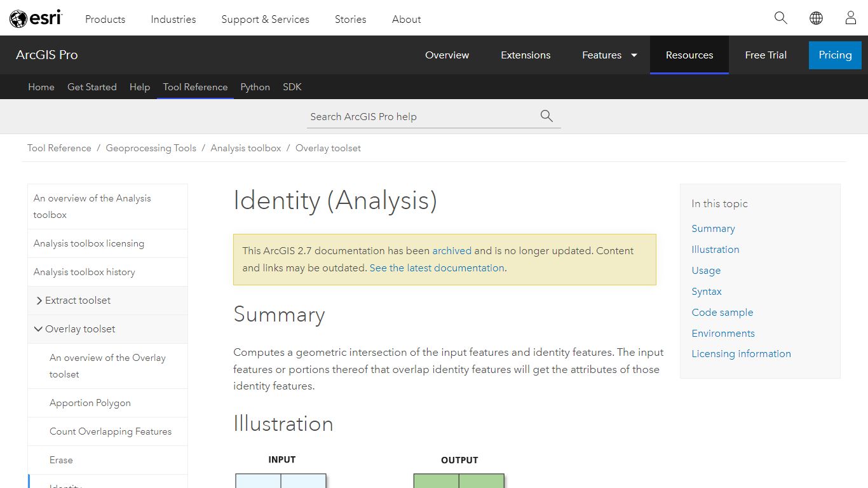Select Help in subnav

140,87
